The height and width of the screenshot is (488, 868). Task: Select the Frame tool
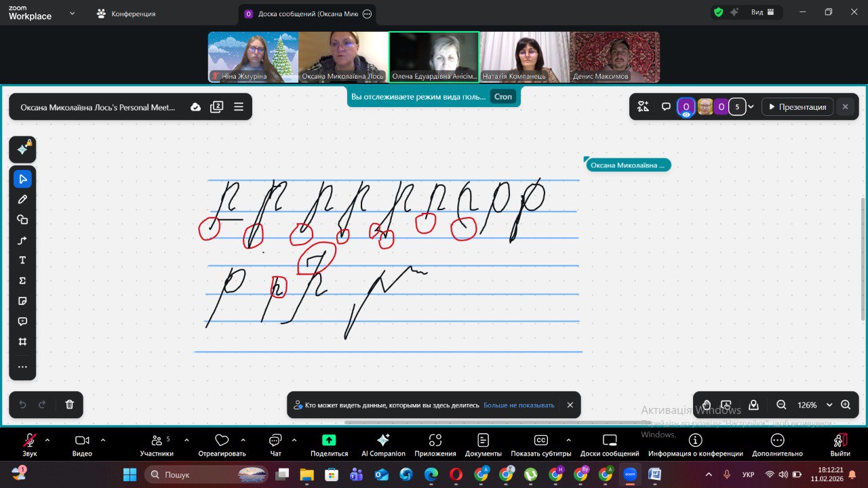coord(22,342)
